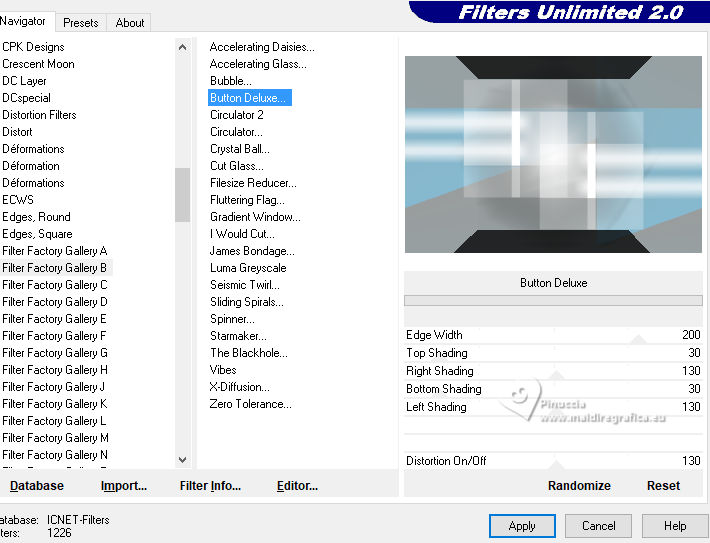The height and width of the screenshot is (543, 710).
Task: Choose Zero Tolerance filter
Action: [250, 404]
